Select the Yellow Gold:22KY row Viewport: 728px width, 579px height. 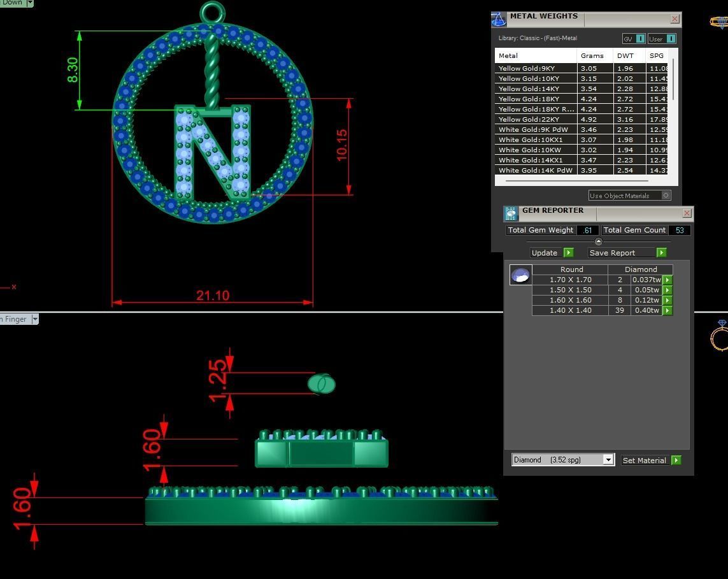(x=582, y=119)
